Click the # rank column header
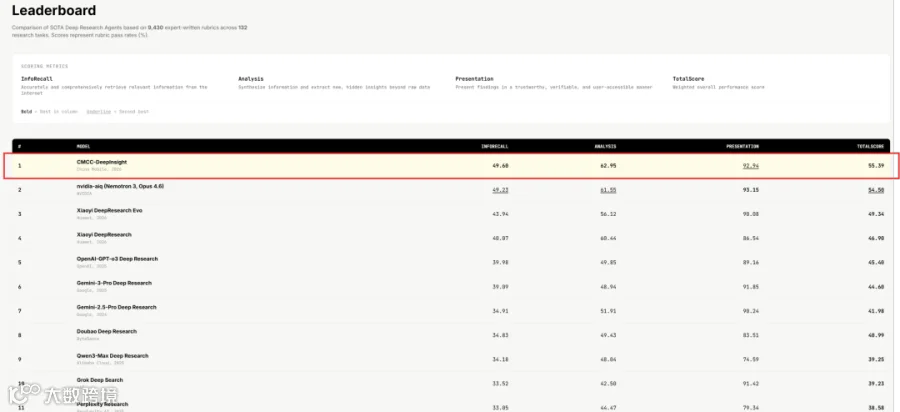The height and width of the screenshot is (412, 900). pos(19,146)
